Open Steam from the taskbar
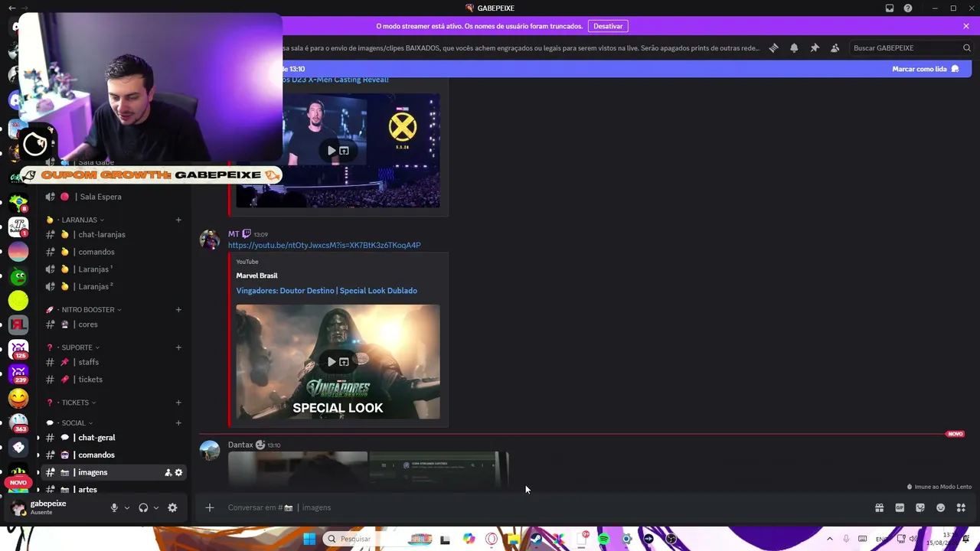The height and width of the screenshot is (551, 980). coord(536,539)
